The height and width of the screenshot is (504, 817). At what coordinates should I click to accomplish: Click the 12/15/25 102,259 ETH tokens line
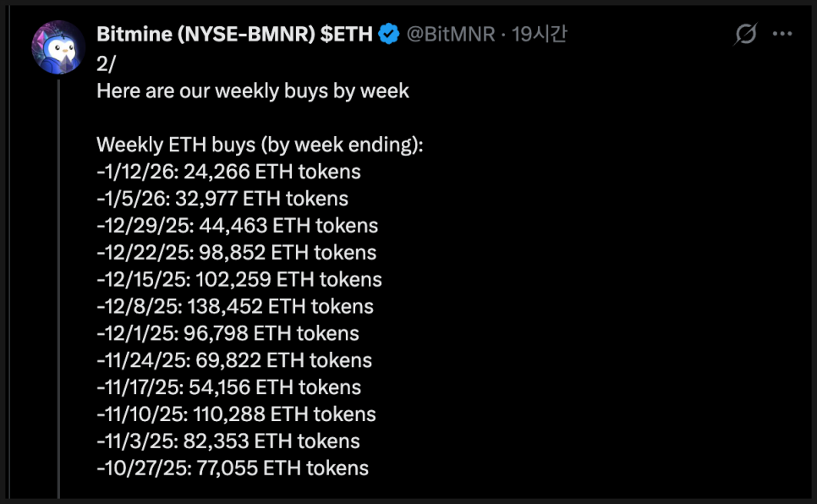click(239, 279)
